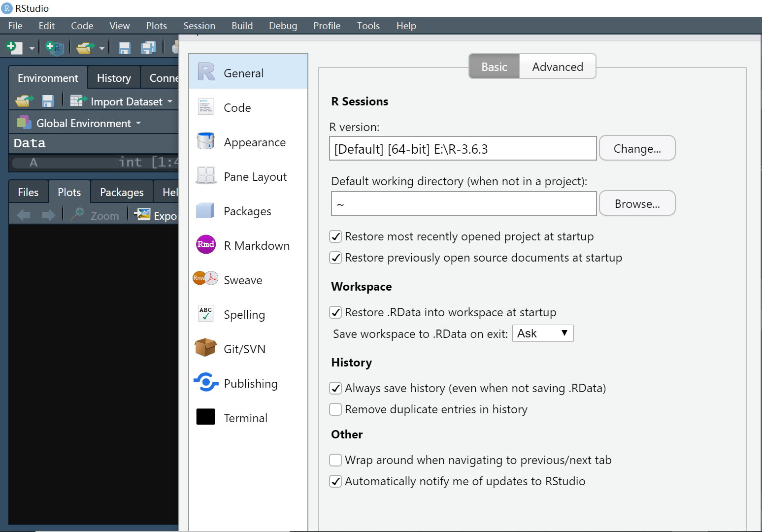762x532 pixels.
Task: Click the default working directory field
Action: [x=464, y=203]
